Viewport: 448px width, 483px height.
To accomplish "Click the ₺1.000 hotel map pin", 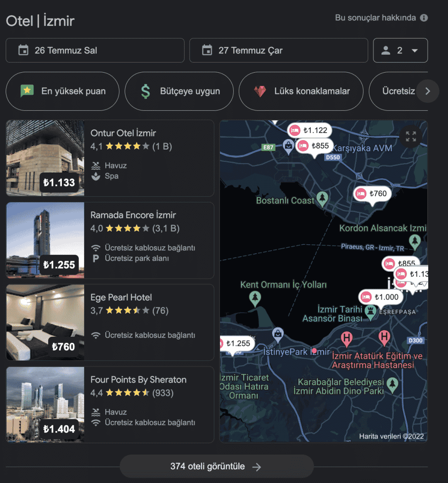I will (x=381, y=297).
